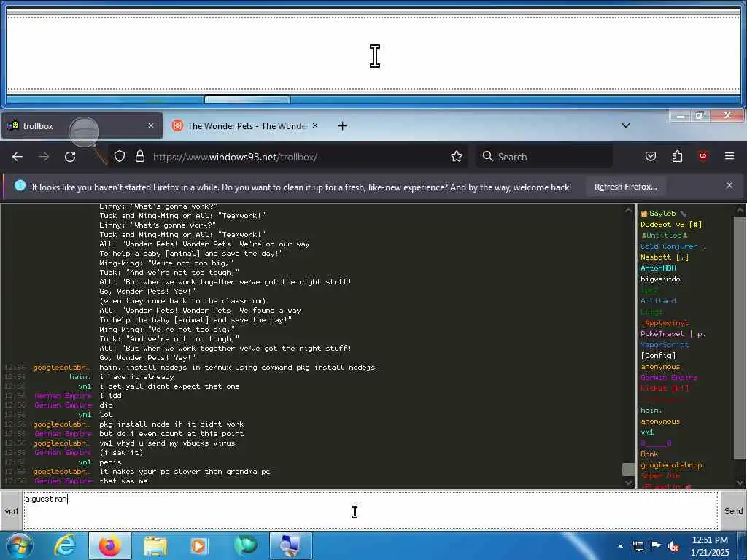Image resolution: width=747 pixels, height=560 pixels.
Task: Click message 'vm1 whyd u send my vbucks virus'
Action: click(x=167, y=443)
